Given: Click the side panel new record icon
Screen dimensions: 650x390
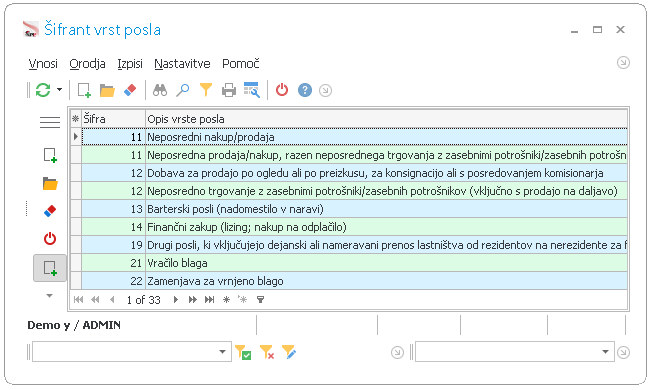Looking at the screenshot, I should click(x=50, y=155).
